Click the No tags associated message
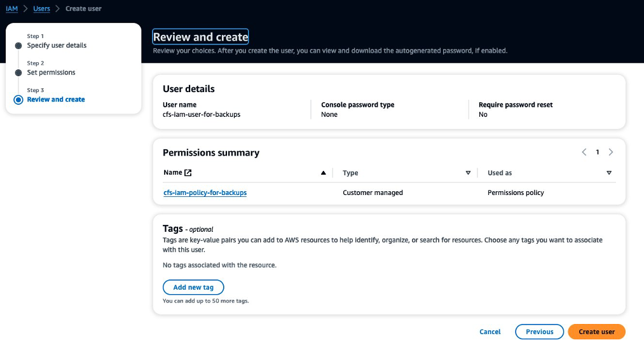The width and height of the screenshot is (644, 343). coord(219,265)
